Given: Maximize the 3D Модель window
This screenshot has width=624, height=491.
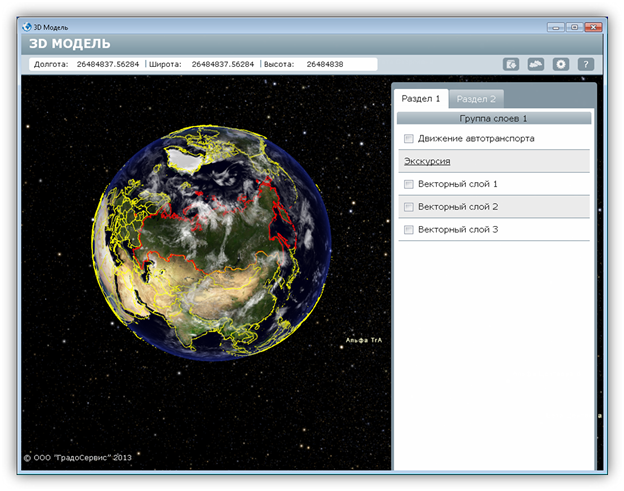Looking at the screenshot, I should tap(573, 26).
